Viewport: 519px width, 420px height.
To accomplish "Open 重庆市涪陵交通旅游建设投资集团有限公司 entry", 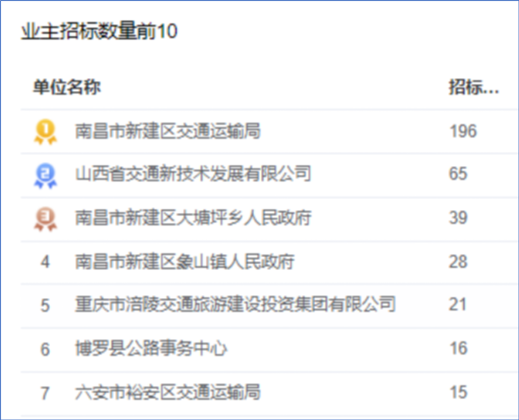I will point(235,304).
